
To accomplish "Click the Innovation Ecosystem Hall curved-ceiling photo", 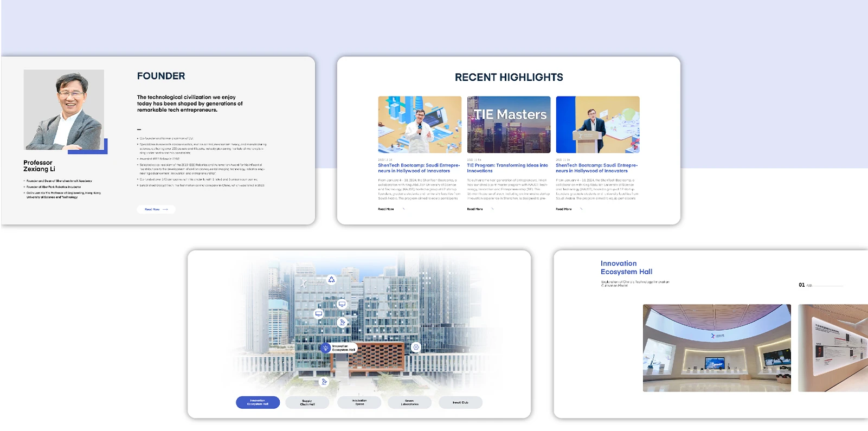I will [716, 348].
